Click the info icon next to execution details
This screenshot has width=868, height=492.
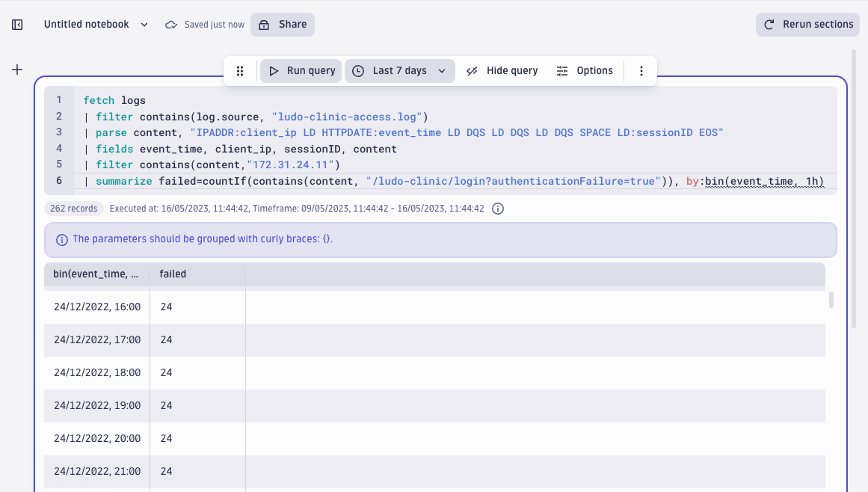click(497, 209)
